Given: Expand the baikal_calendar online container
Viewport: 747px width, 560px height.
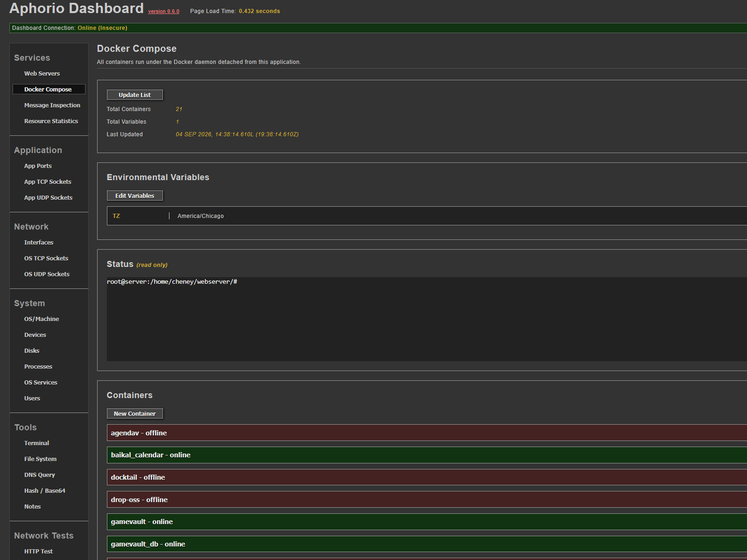Looking at the screenshot, I should [427, 455].
